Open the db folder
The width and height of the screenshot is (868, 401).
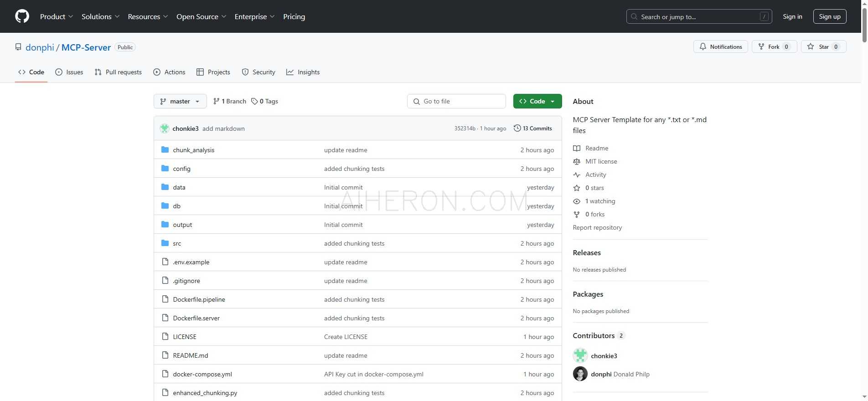pos(176,206)
